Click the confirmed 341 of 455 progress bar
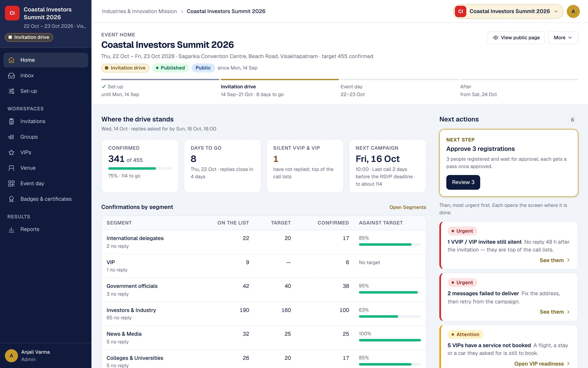588x368 pixels. coord(140,168)
